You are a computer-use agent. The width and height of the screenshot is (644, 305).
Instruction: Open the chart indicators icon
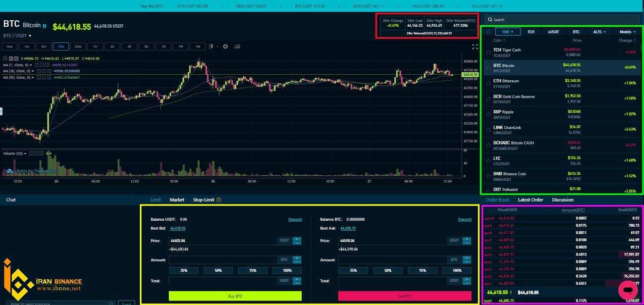click(237, 47)
